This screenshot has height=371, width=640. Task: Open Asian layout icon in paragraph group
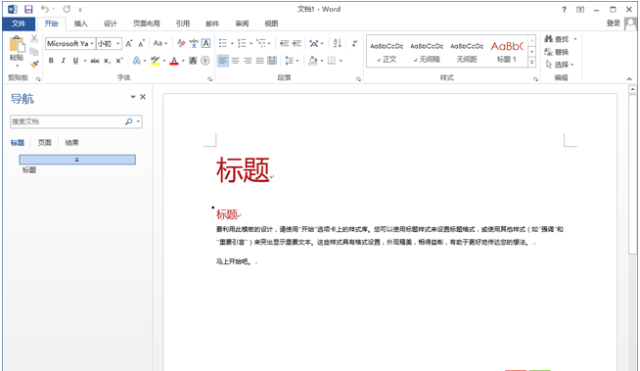[x=314, y=43]
